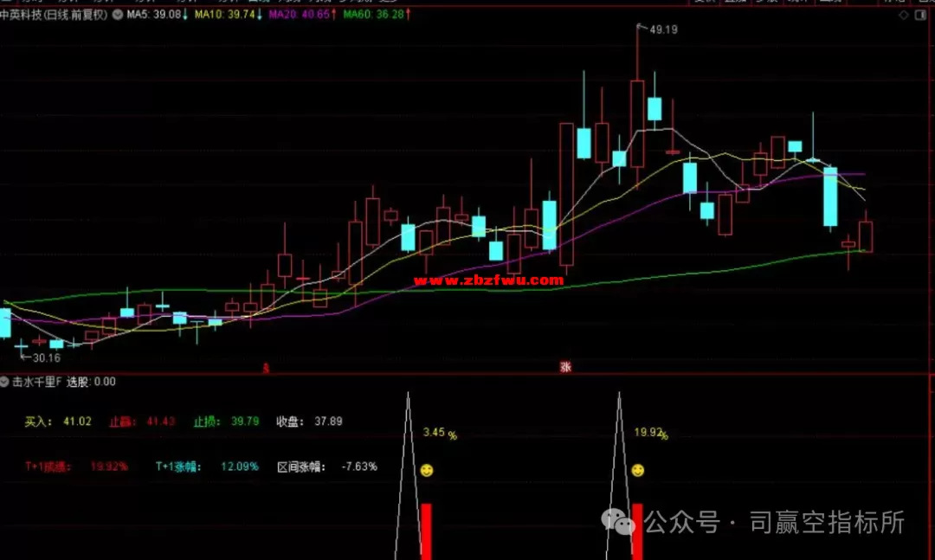
Task: Click the 中英科技(日线.前复权) chart title
Action: coord(54,15)
